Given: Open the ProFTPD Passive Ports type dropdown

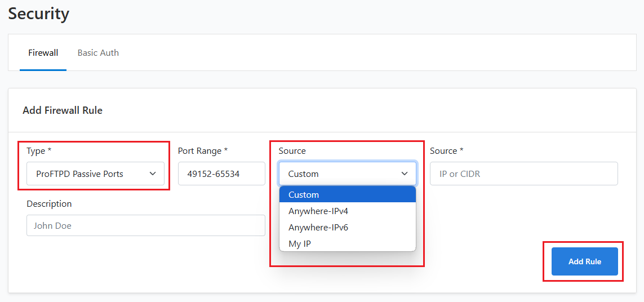Looking at the screenshot, I should click(95, 174).
